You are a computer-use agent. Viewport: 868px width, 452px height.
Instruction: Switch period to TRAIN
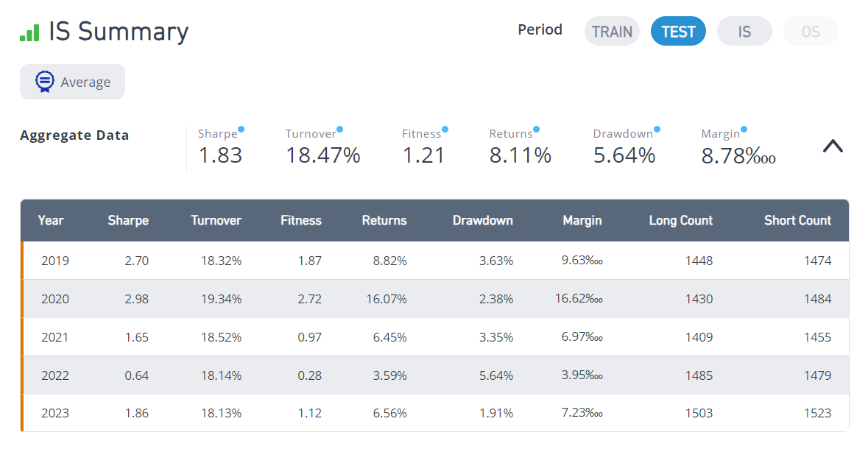(612, 31)
